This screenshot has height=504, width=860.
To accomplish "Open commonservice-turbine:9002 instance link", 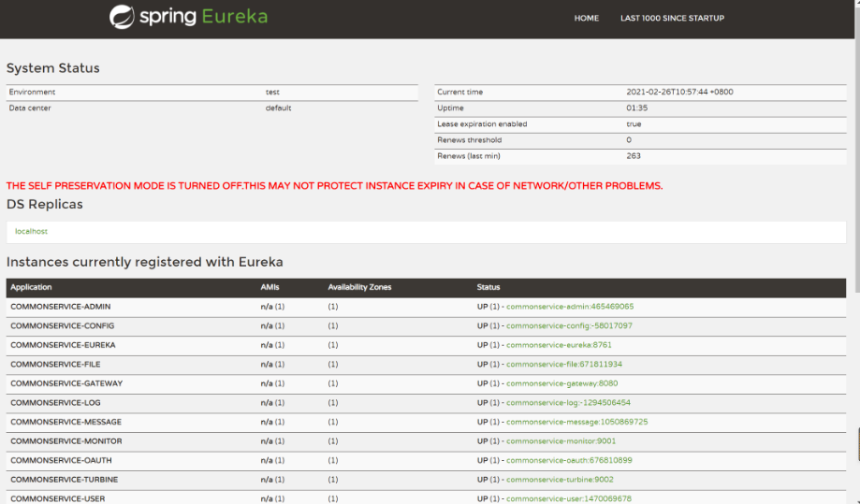I will tap(560, 479).
